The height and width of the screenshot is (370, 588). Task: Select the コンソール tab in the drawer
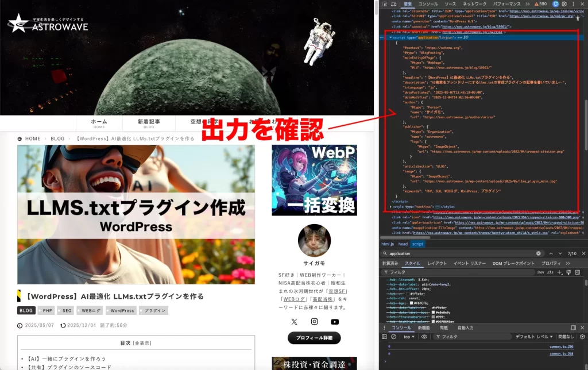(x=400, y=327)
